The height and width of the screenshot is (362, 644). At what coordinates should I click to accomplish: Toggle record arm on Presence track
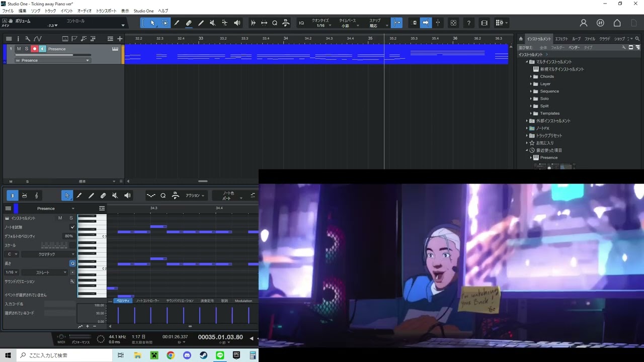35,49
